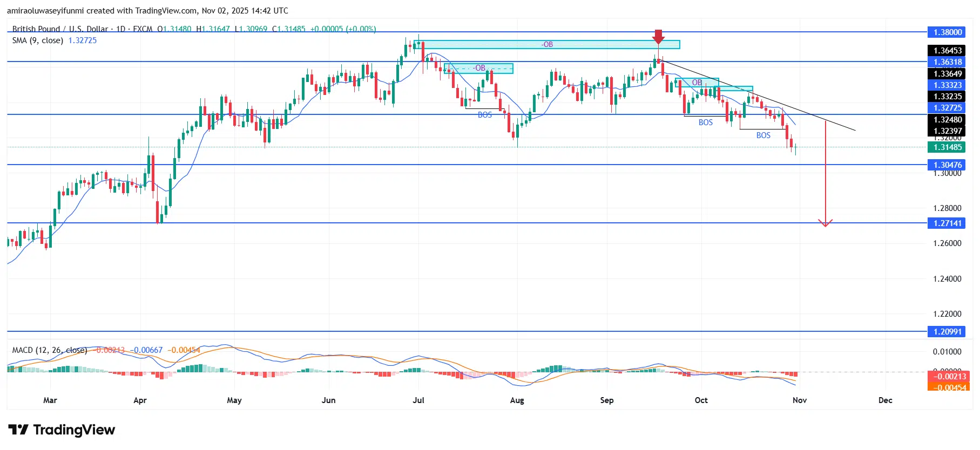Screen dimensions: 980x450
Task: Click the red projection arrowhead near 1.27141
Action: coord(825,223)
